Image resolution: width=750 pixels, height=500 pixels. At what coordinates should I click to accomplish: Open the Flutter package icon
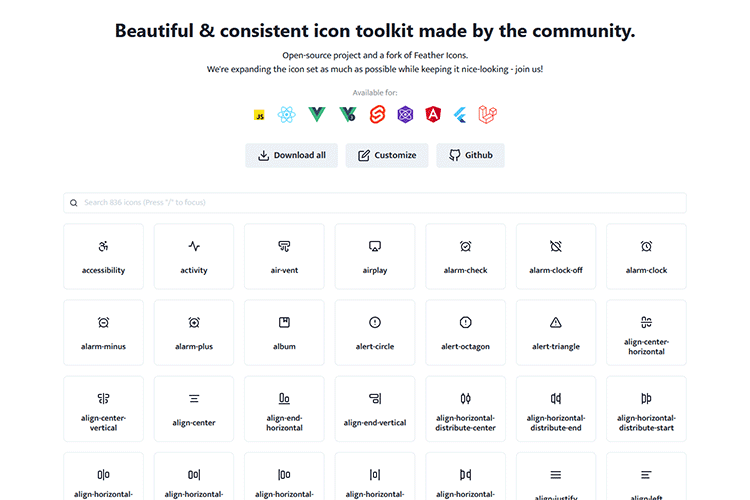click(x=460, y=115)
